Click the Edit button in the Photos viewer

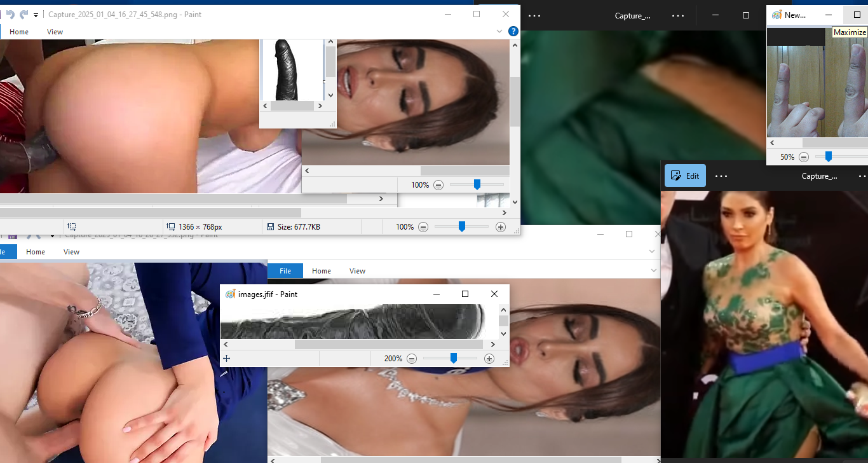click(x=685, y=176)
